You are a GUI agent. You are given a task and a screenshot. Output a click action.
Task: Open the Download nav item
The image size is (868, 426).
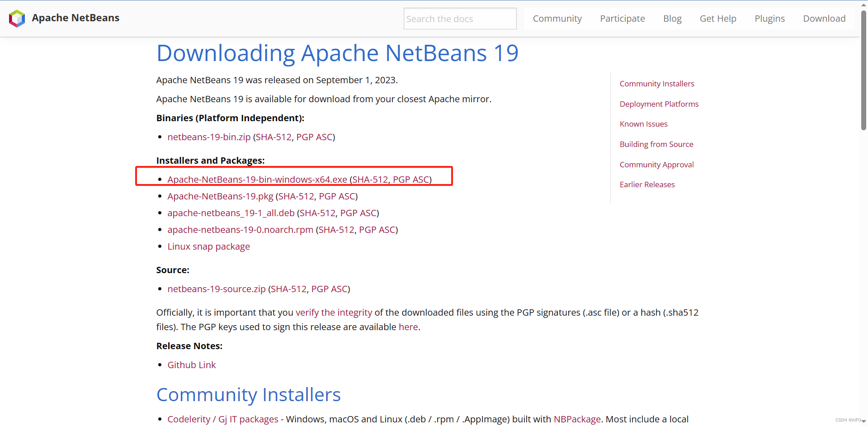click(824, 19)
